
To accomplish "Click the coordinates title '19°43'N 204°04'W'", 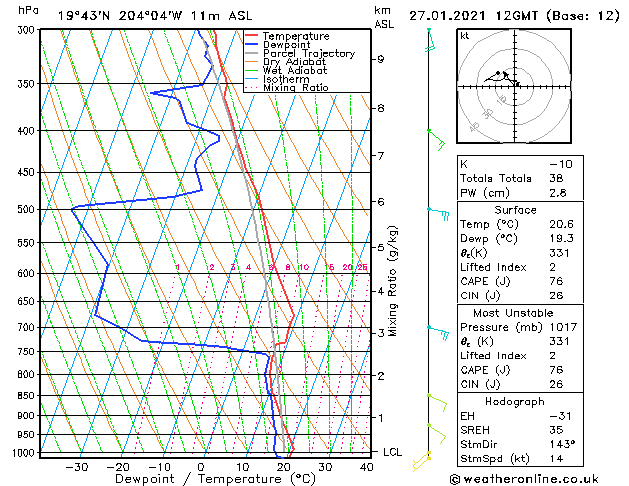I will coord(120,16).
